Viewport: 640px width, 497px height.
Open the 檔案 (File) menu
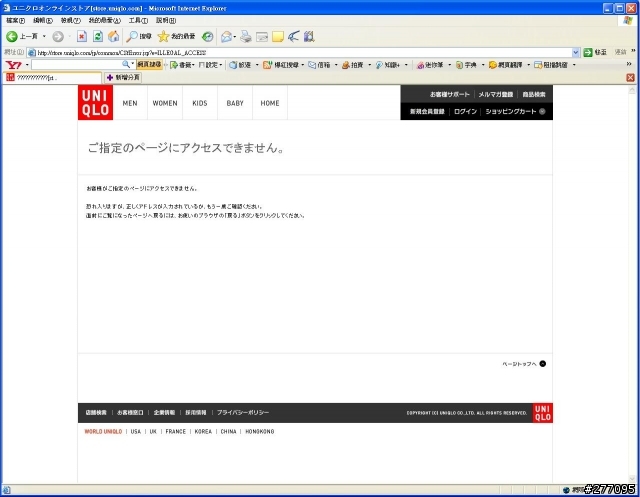click(x=16, y=20)
